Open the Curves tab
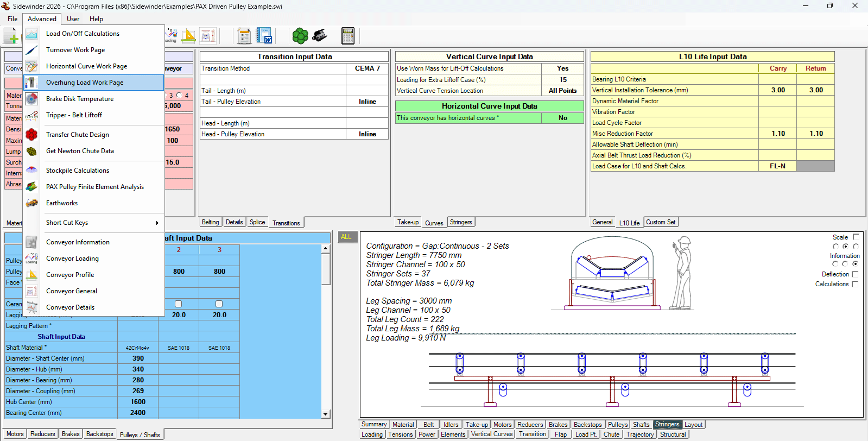 click(434, 223)
